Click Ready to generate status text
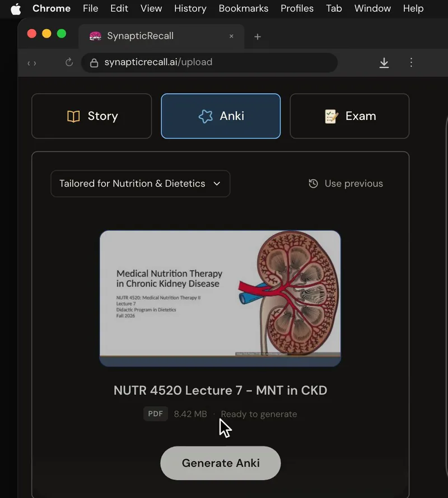 tap(259, 414)
